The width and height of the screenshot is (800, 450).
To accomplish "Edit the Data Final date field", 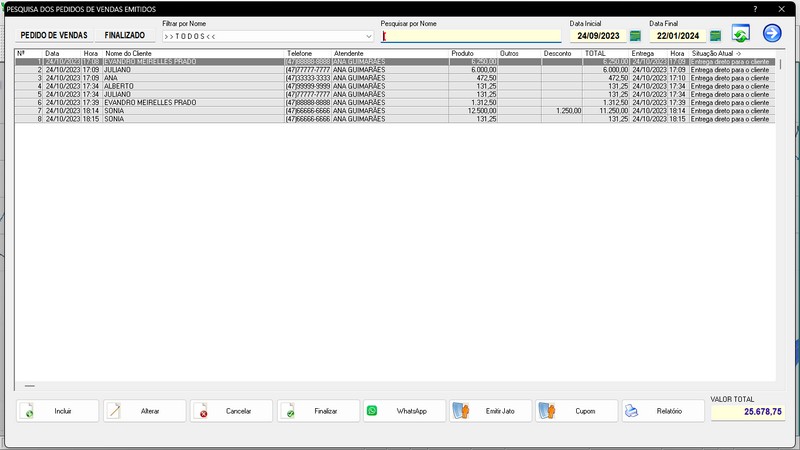I will point(678,36).
